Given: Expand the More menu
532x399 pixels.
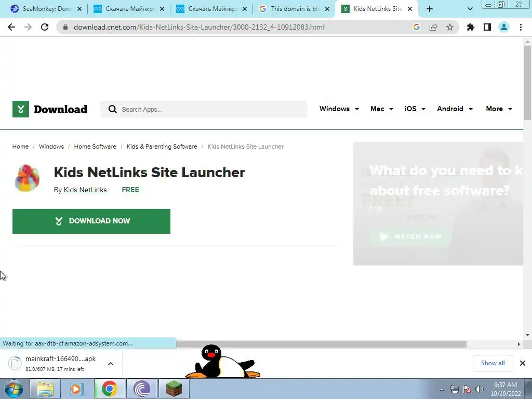Looking at the screenshot, I should coord(499,109).
